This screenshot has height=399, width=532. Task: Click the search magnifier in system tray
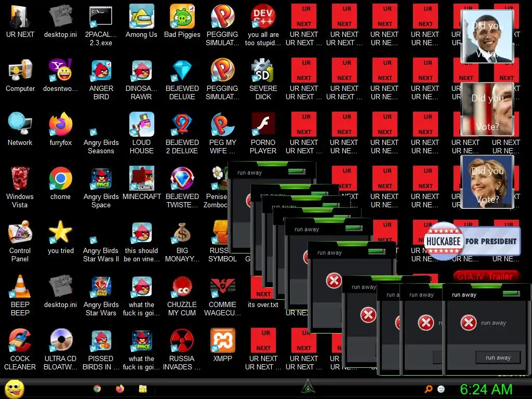tap(429, 389)
